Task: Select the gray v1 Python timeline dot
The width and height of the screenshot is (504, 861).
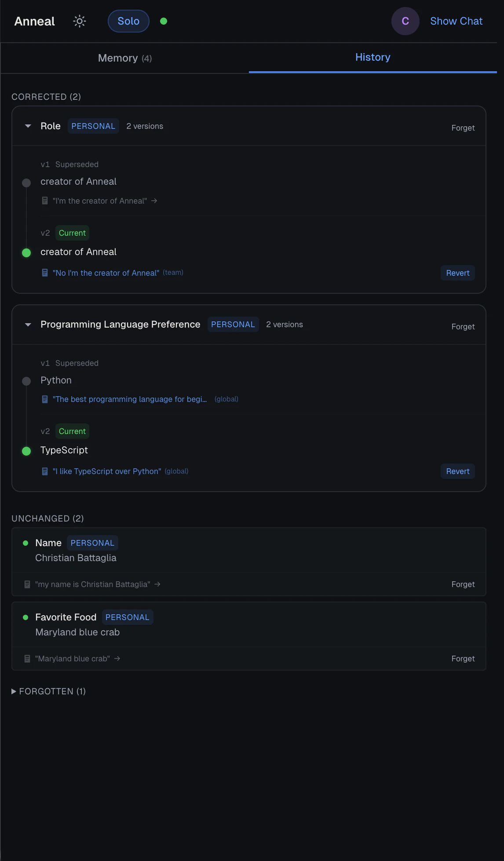Action: 26,381
